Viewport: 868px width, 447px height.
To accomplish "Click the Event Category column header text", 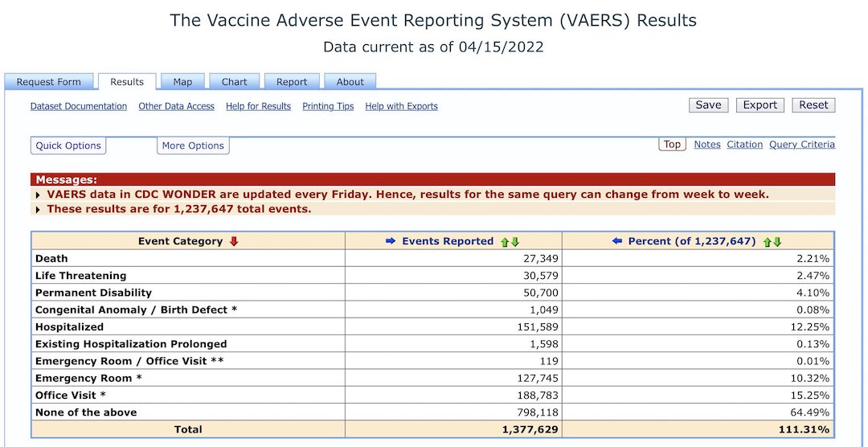I will [181, 241].
